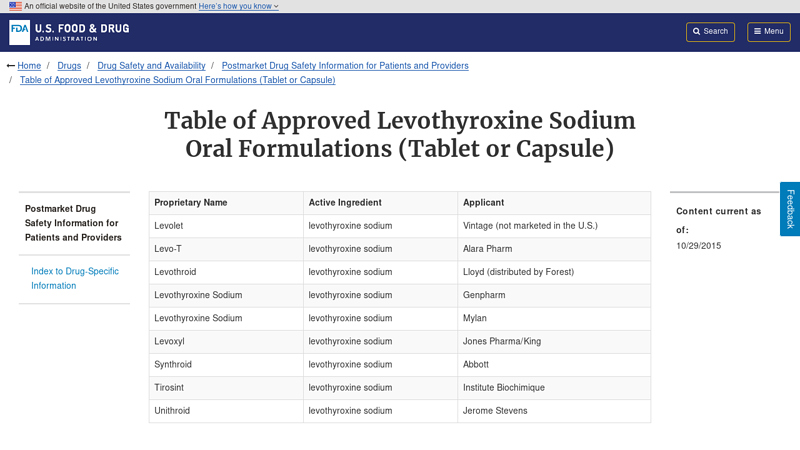Click "Lloyd (distributed by Forest)" cell
Screen dimensions: 800x450
click(554, 272)
